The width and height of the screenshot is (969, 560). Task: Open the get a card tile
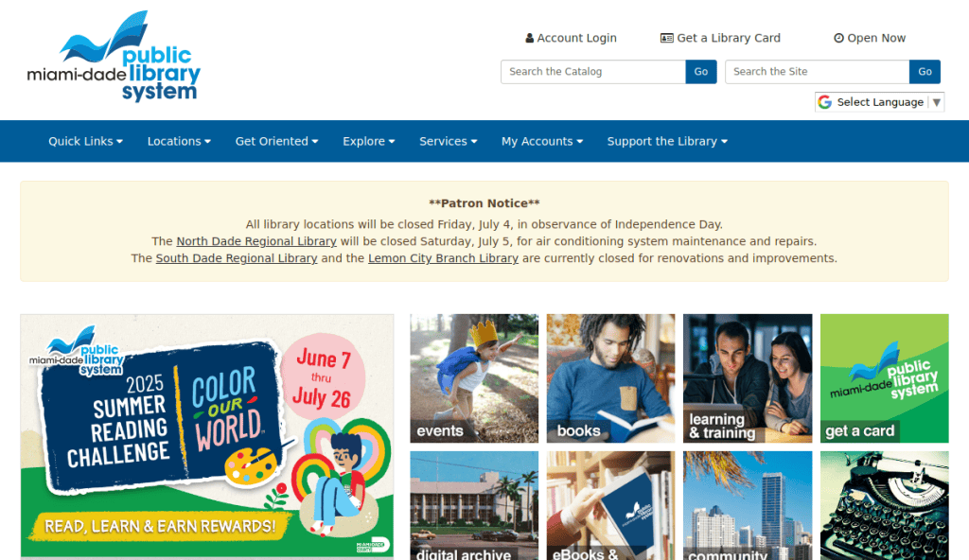[x=884, y=378]
